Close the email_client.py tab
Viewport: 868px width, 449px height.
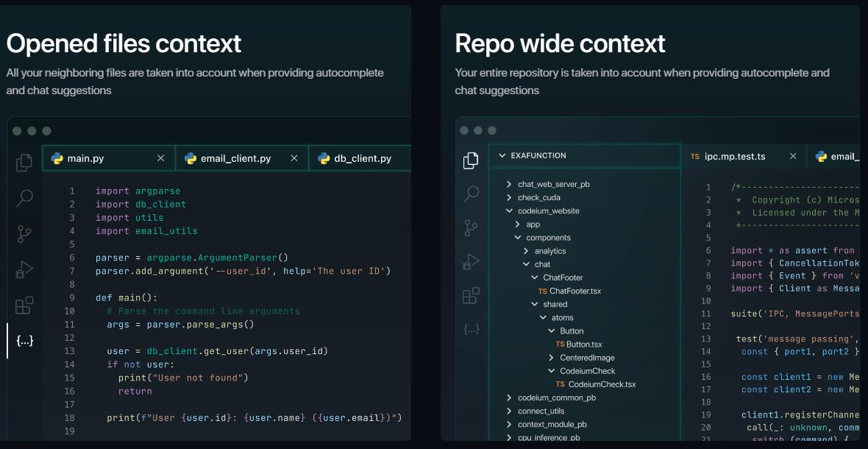pyautogui.click(x=294, y=158)
